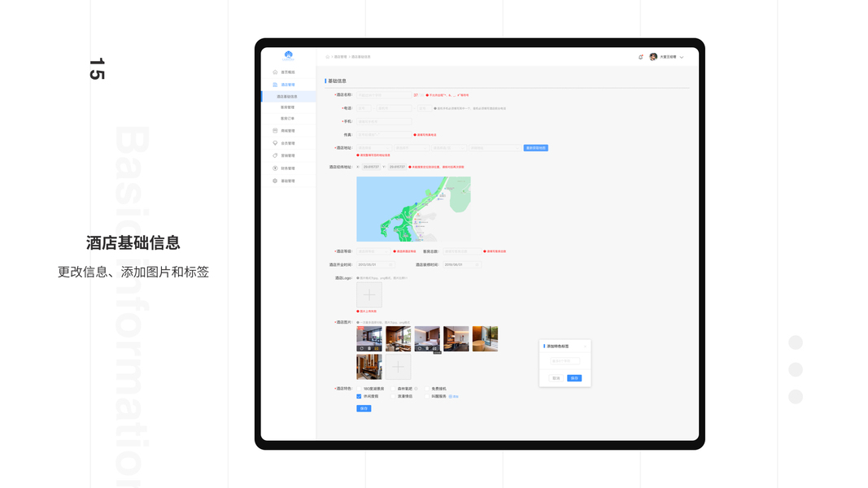Click the 酒店管理 breadcrumb link
The image size is (868, 488).
click(x=340, y=57)
